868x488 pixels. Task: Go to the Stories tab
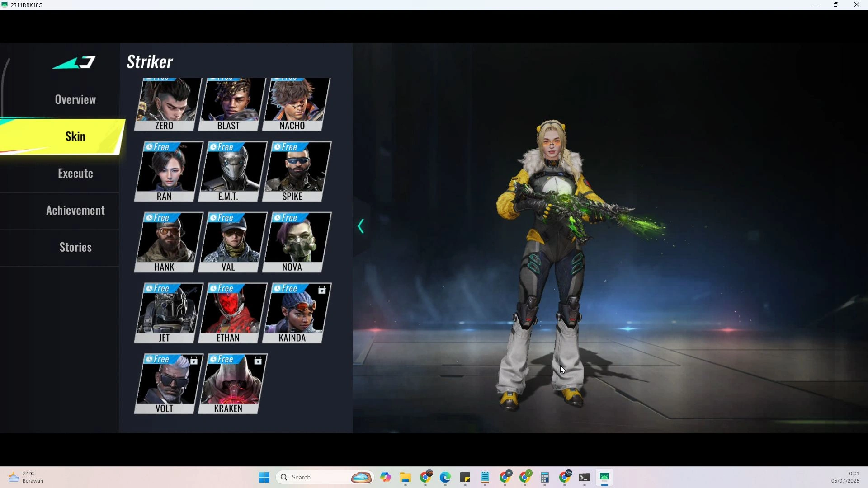click(x=75, y=247)
